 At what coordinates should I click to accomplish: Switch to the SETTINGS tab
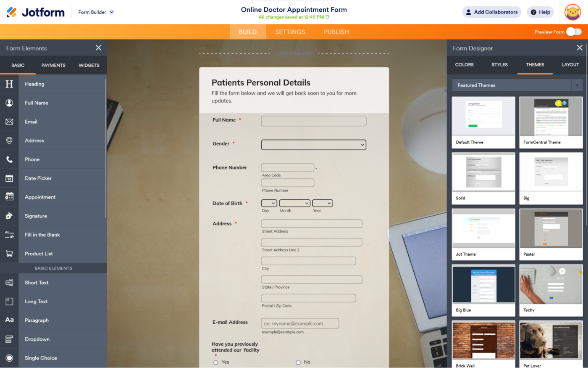click(290, 32)
